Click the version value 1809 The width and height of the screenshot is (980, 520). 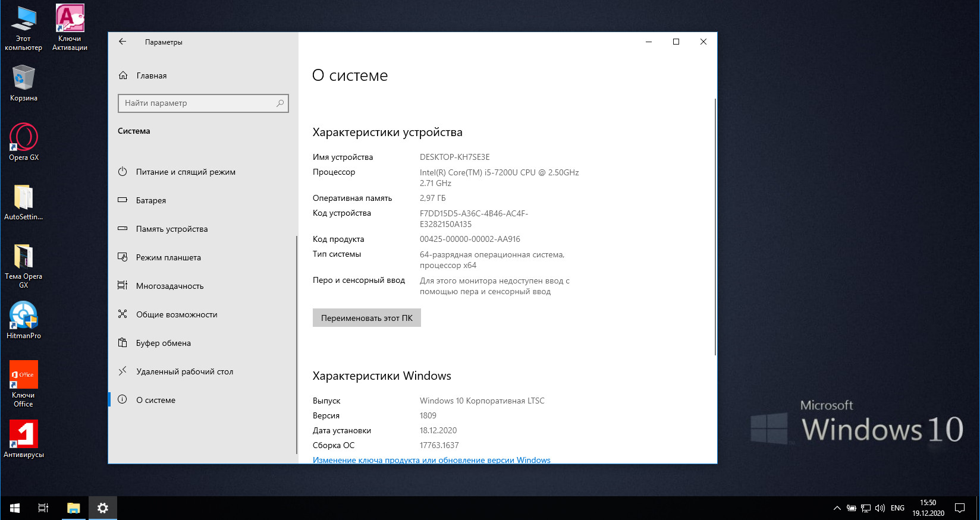pos(428,415)
